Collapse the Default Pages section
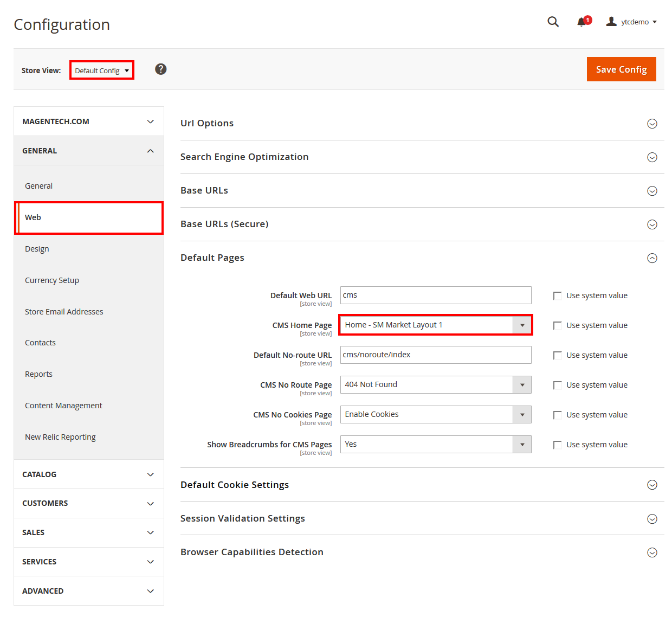 652,258
